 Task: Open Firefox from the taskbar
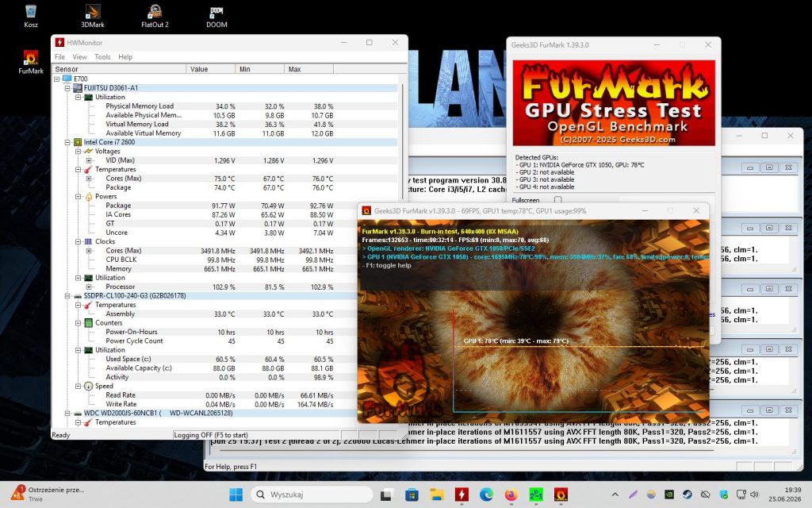511,495
